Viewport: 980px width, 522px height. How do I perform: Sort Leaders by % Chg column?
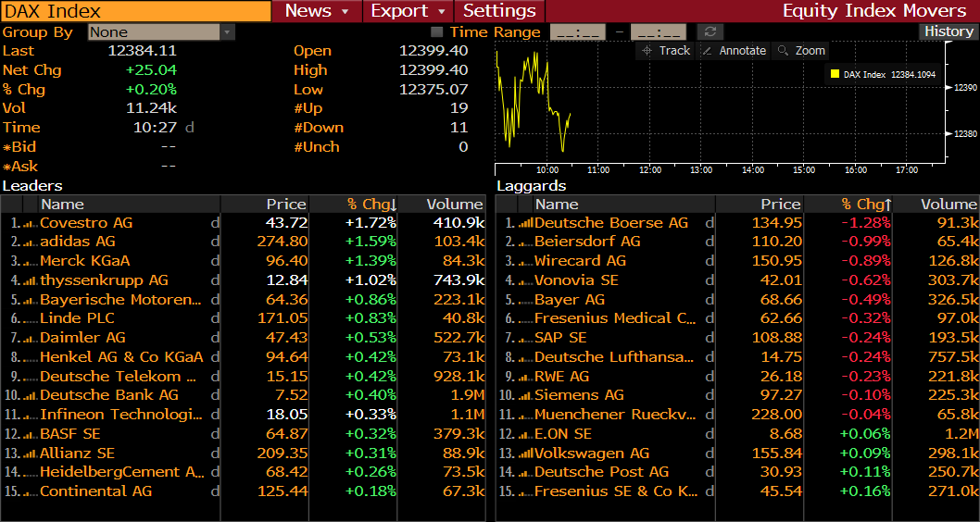353,205
